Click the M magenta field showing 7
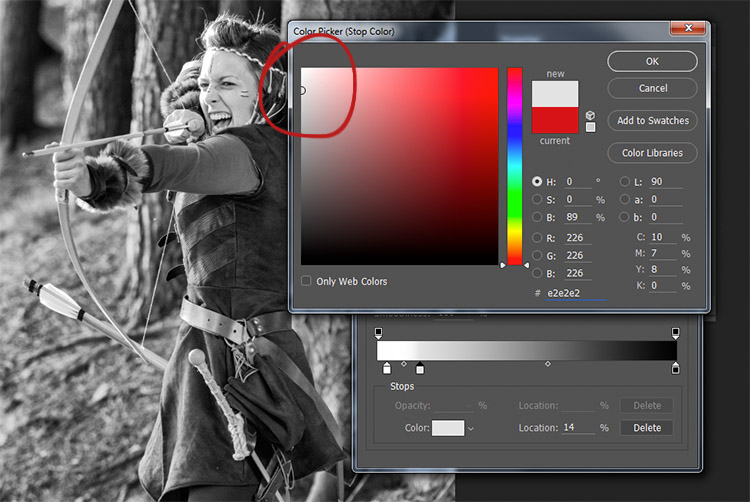Image resolution: width=750 pixels, height=502 pixels. 663,253
